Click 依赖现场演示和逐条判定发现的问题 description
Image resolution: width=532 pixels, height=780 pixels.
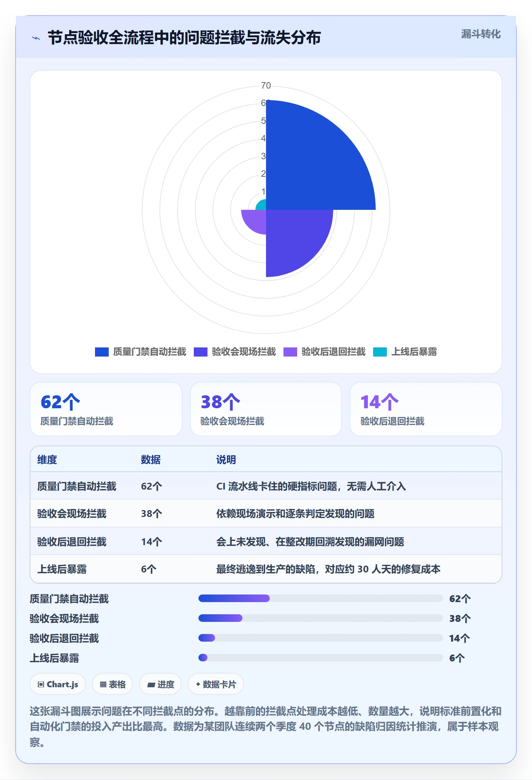pyautogui.click(x=295, y=514)
